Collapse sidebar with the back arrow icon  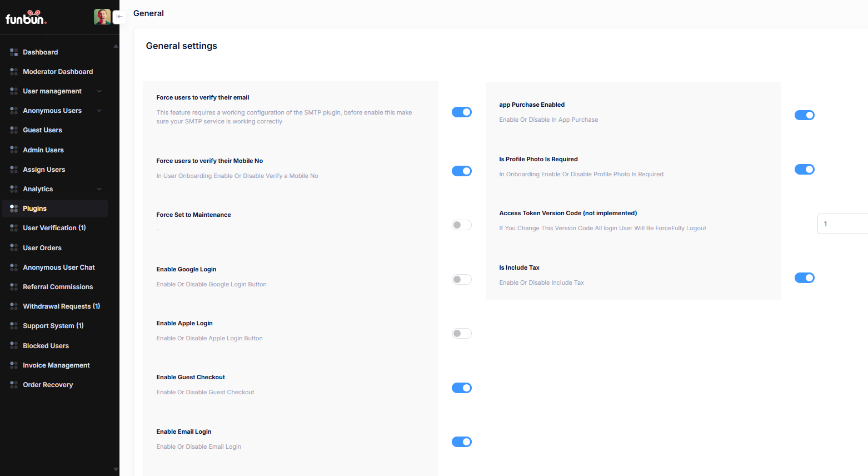click(119, 17)
